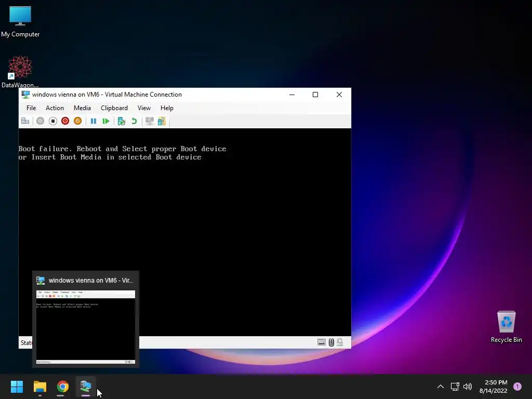Viewport: 532px width, 399px height.
Task: Select My Computer desktop icon
Action: click(20, 22)
